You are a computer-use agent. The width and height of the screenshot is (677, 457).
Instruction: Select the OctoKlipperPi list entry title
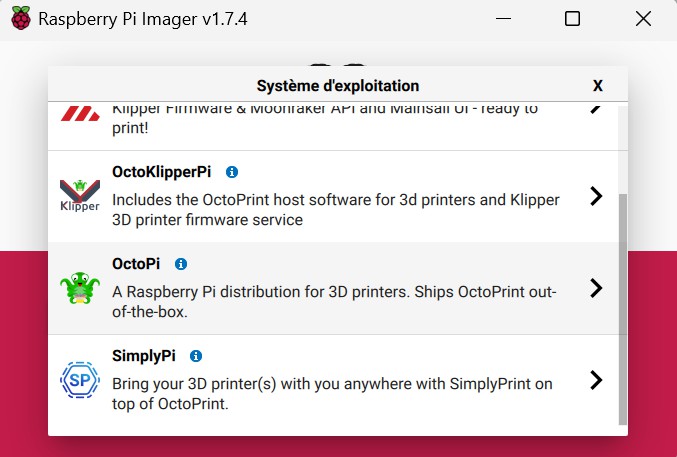pyautogui.click(x=161, y=172)
